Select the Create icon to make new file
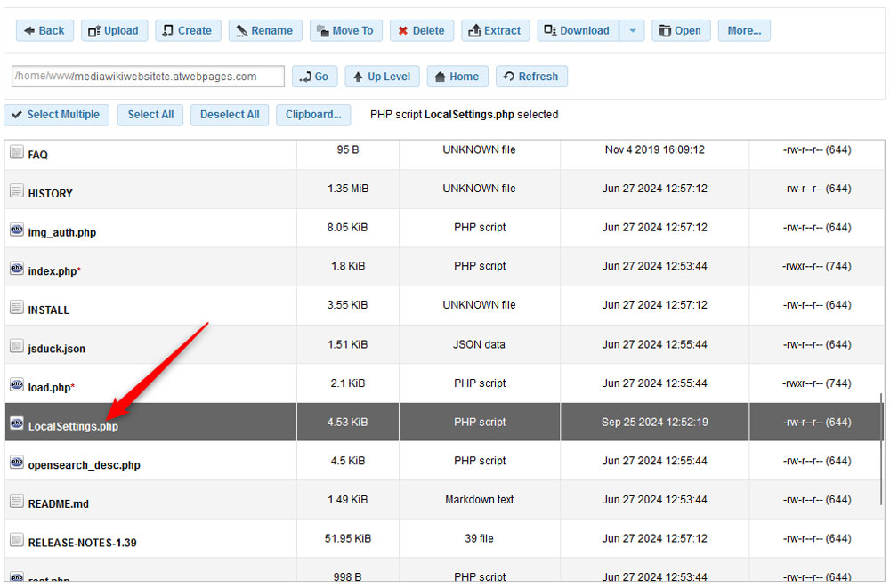 coord(170,29)
